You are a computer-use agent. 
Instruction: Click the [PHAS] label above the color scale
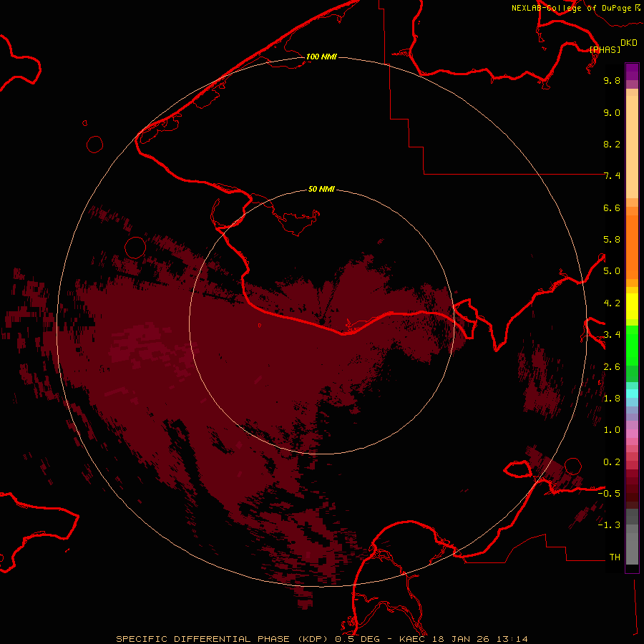(x=605, y=49)
